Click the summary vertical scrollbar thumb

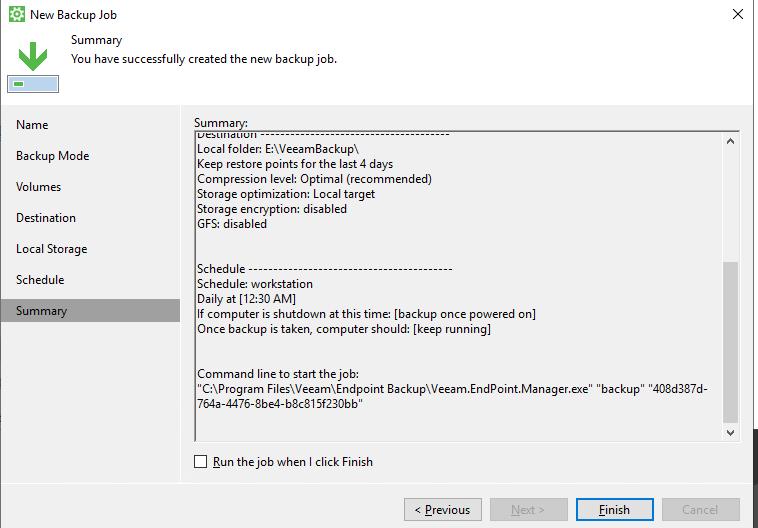point(730,342)
